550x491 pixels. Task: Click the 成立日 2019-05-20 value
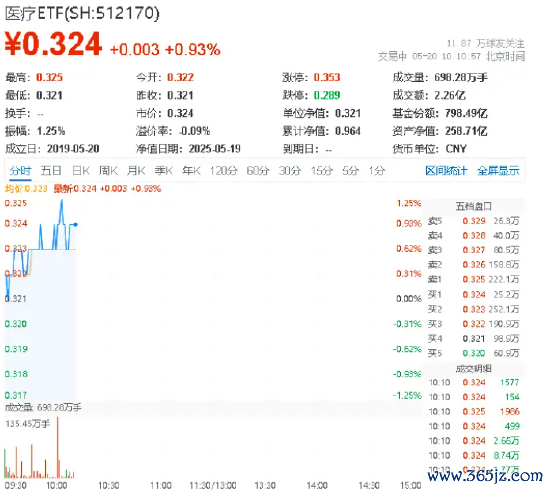click(x=73, y=149)
